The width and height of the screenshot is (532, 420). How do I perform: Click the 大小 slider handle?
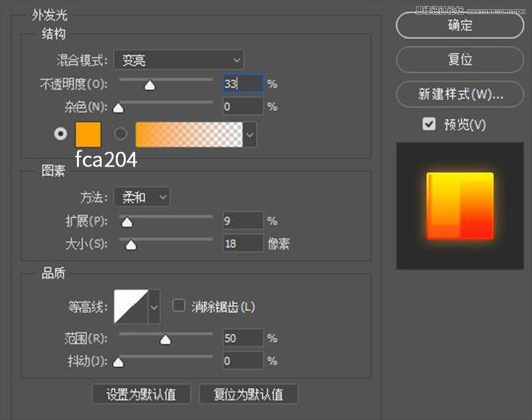point(131,245)
